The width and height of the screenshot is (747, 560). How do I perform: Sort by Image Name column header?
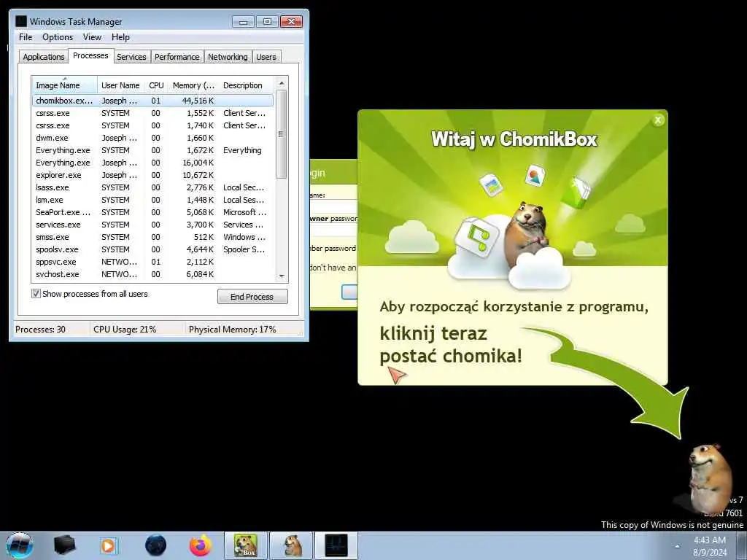(64, 85)
